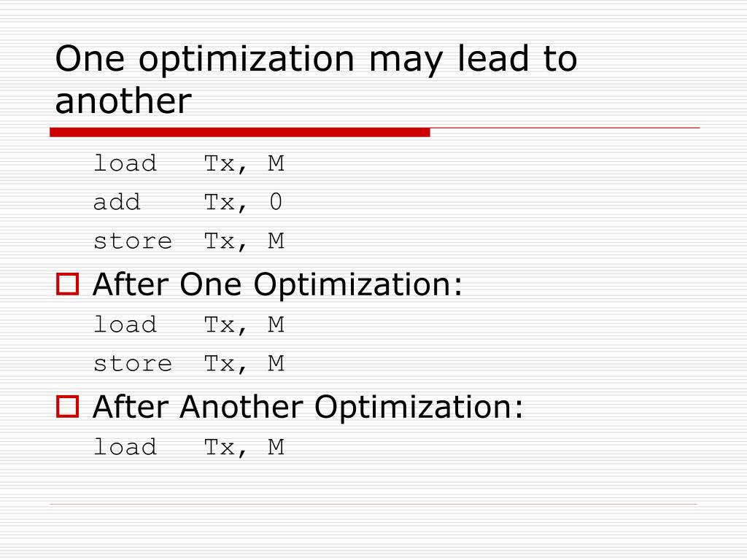The image size is (747, 560).
Task: Click the 'M' operand in the last load line
Action: click(x=276, y=447)
